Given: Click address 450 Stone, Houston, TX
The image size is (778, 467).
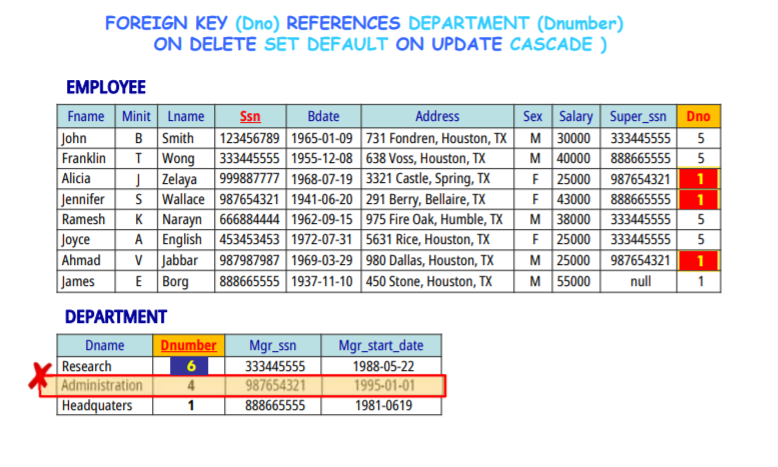Looking at the screenshot, I should click(x=429, y=281).
